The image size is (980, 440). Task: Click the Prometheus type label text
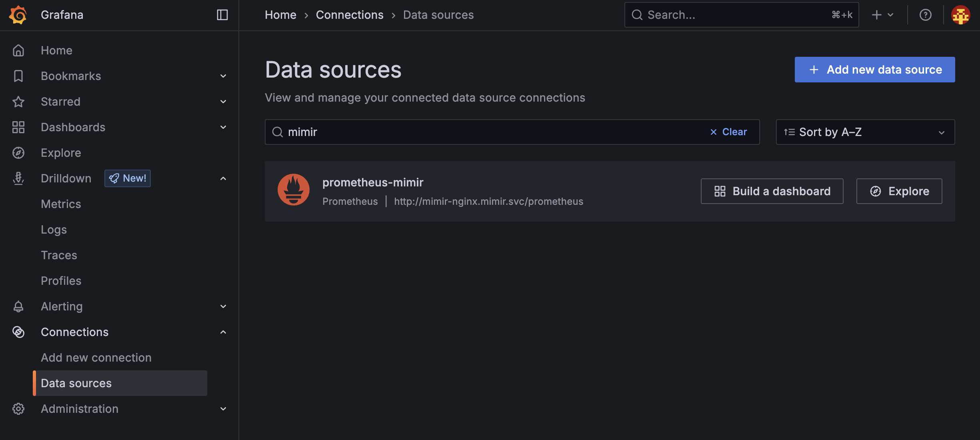click(350, 201)
